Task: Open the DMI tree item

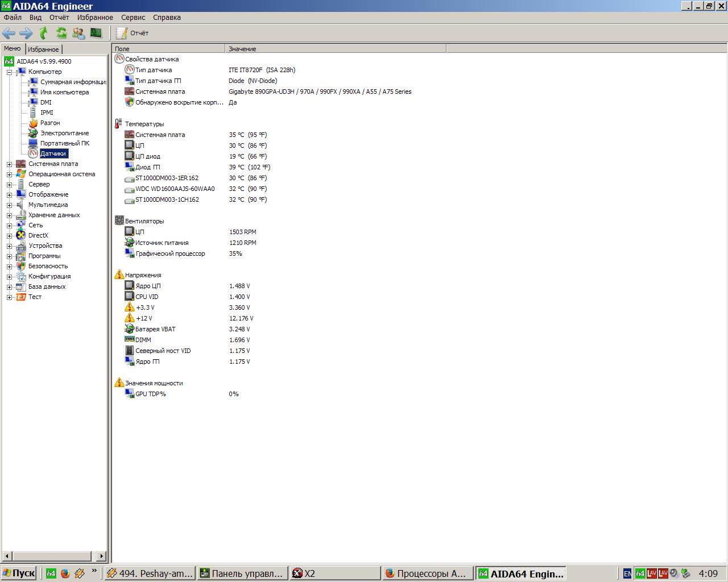Action: pos(45,102)
